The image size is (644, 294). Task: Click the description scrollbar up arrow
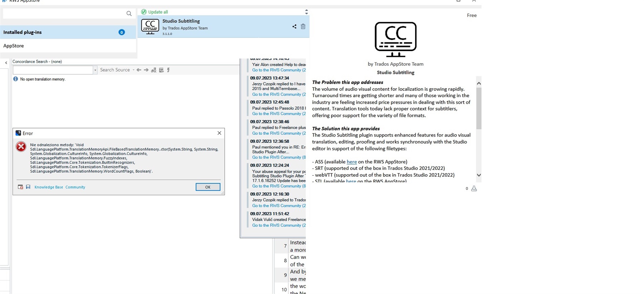479,83
